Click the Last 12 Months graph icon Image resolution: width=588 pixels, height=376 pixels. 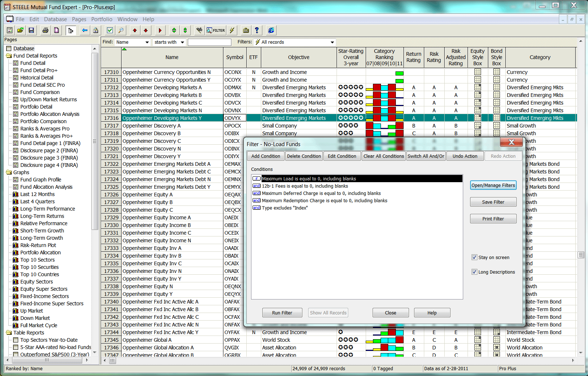coord(16,194)
